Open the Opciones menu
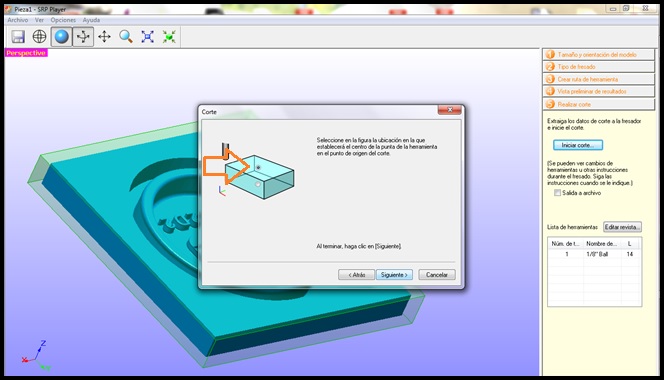 63,20
